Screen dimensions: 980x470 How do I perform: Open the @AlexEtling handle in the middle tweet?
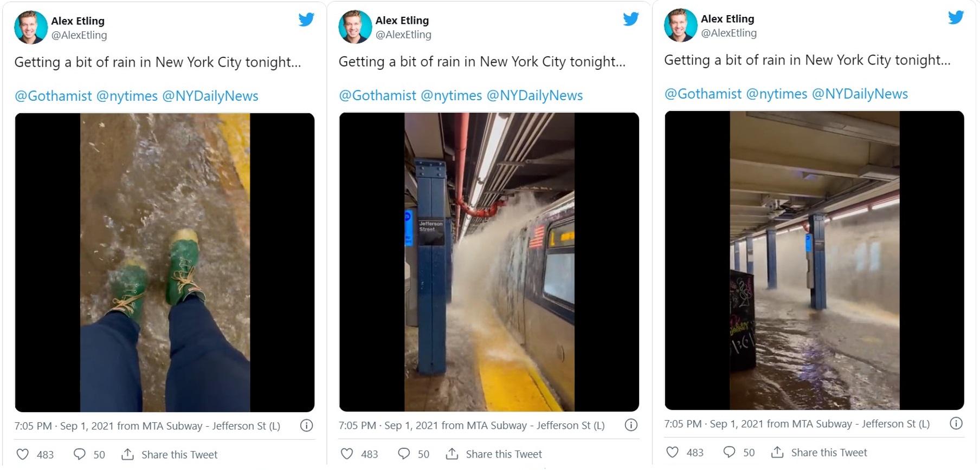[x=403, y=35]
